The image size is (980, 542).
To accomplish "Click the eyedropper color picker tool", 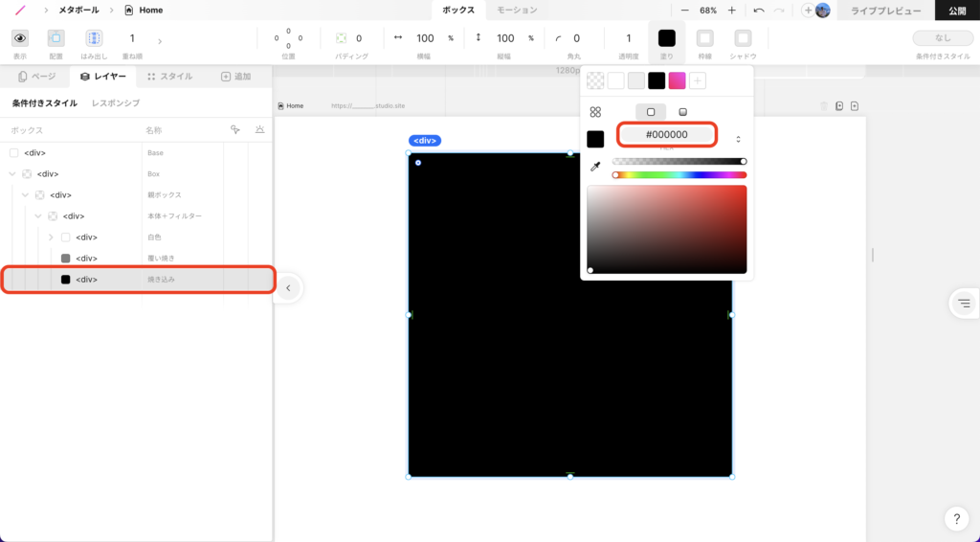I will point(595,167).
